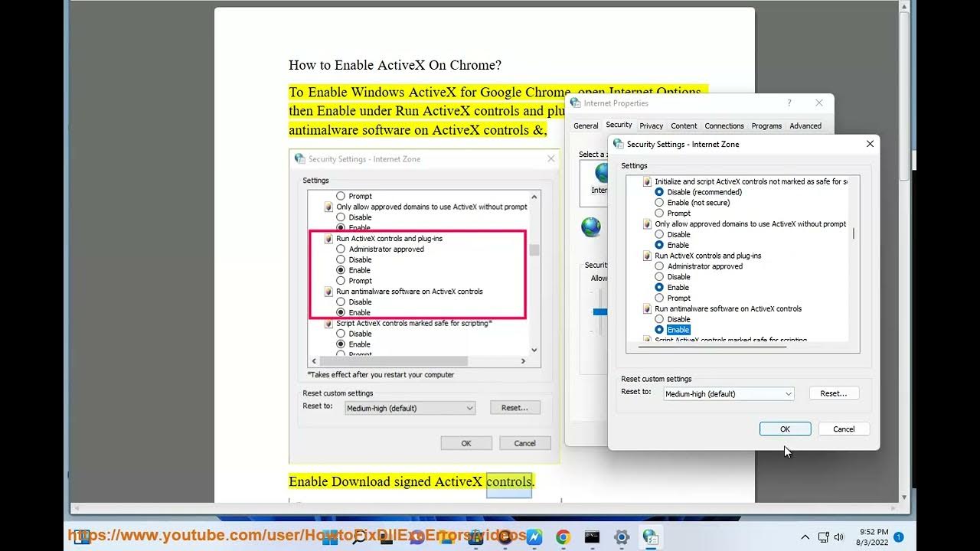Image resolution: width=980 pixels, height=551 pixels.
Task: Open the Advanced tab
Action: coord(805,126)
